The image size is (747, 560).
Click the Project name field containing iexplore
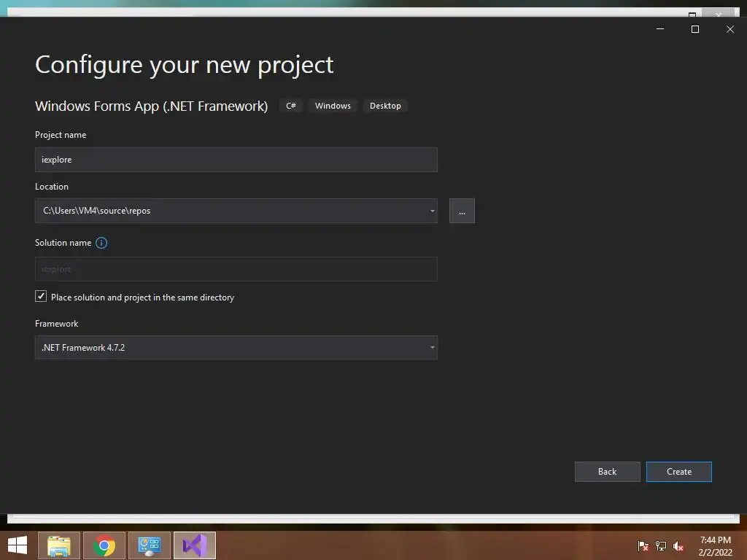[236, 160]
